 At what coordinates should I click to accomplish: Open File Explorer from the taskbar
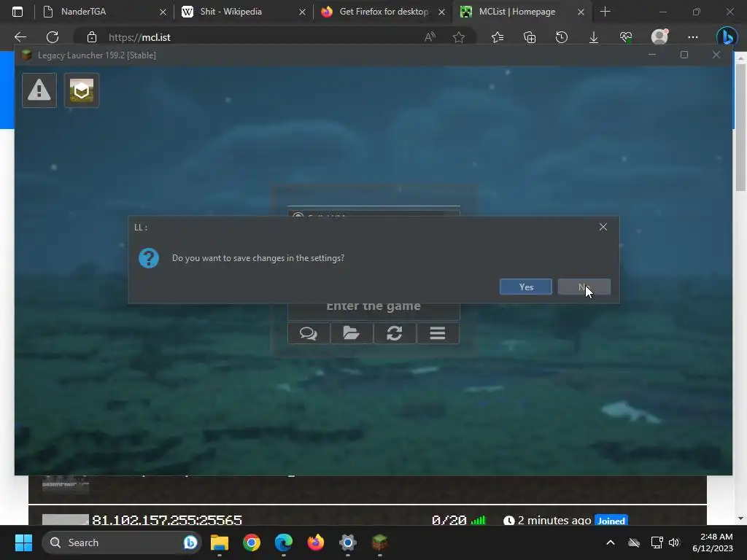(220, 542)
